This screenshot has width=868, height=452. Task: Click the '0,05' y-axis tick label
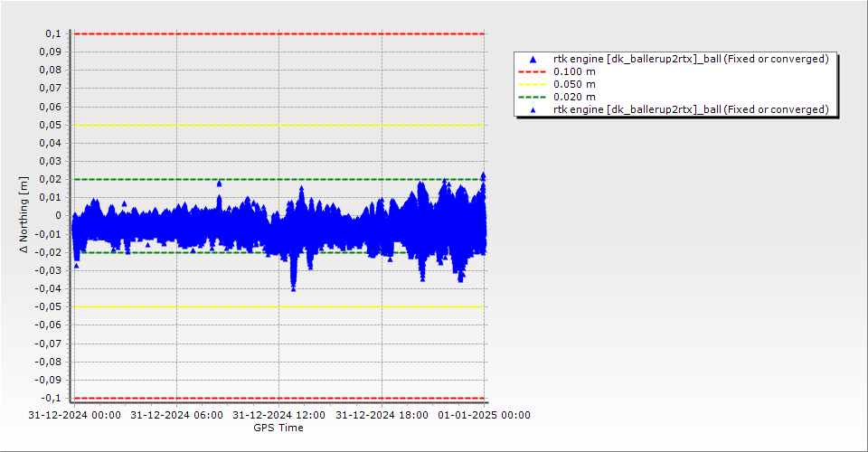point(51,125)
